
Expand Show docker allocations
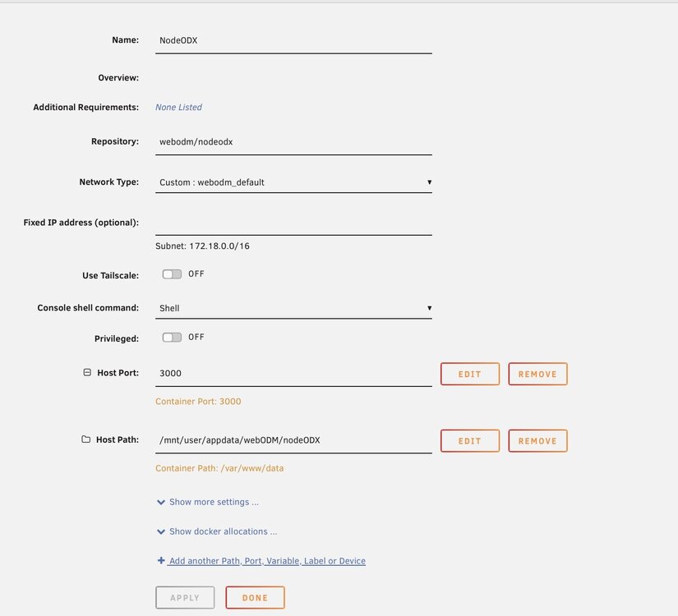click(223, 531)
